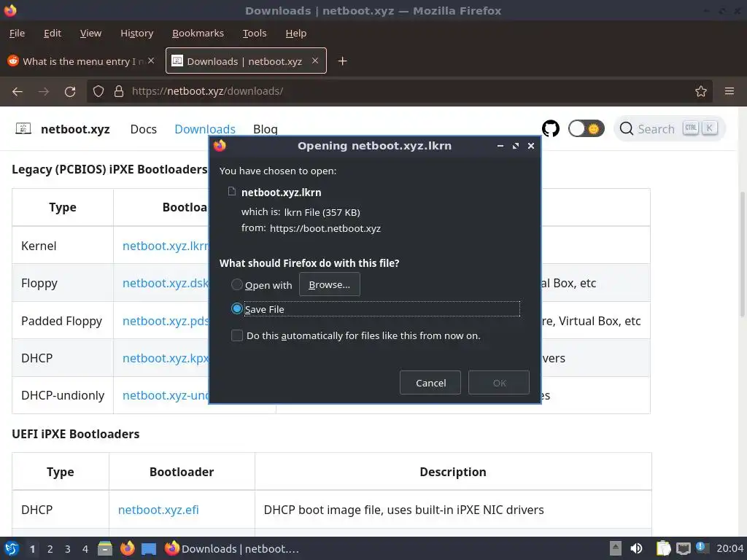Viewport: 747px width, 560px height.
Task: Download the netboot.xyz.dsk Floppy link
Action: pyautogui.click(x=166, y=283)
